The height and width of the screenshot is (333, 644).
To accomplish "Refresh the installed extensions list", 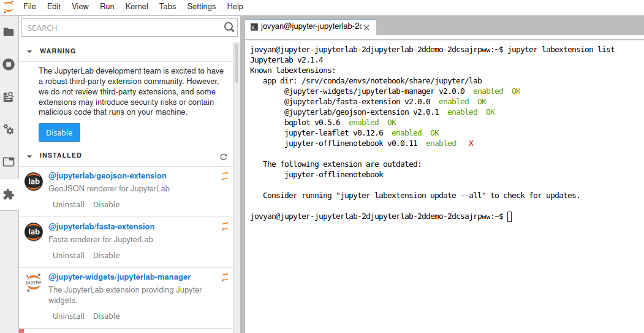I will 224,156.
